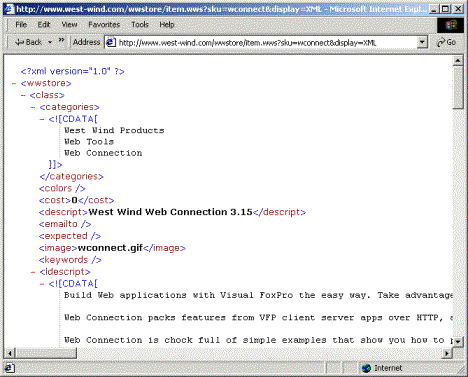The image size is (468, 377).
Task: Collapse the wwstore XML node
Action: pyautogui.click(x=14, y=83)
